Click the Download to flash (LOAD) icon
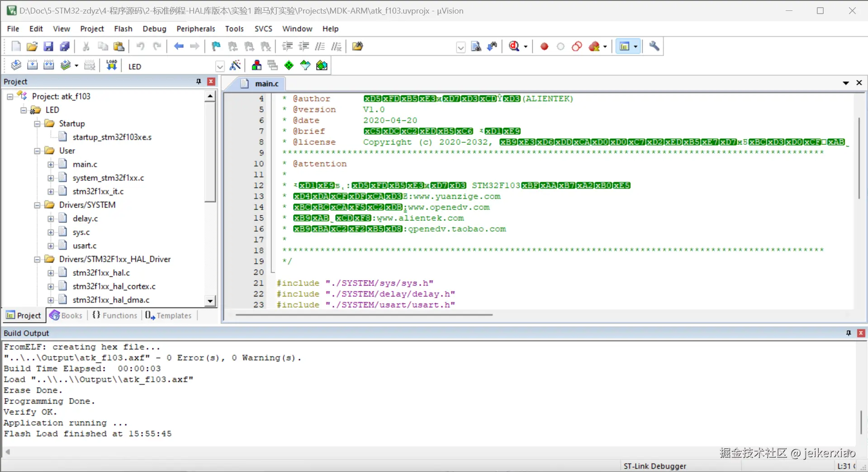 click(111, 66)
